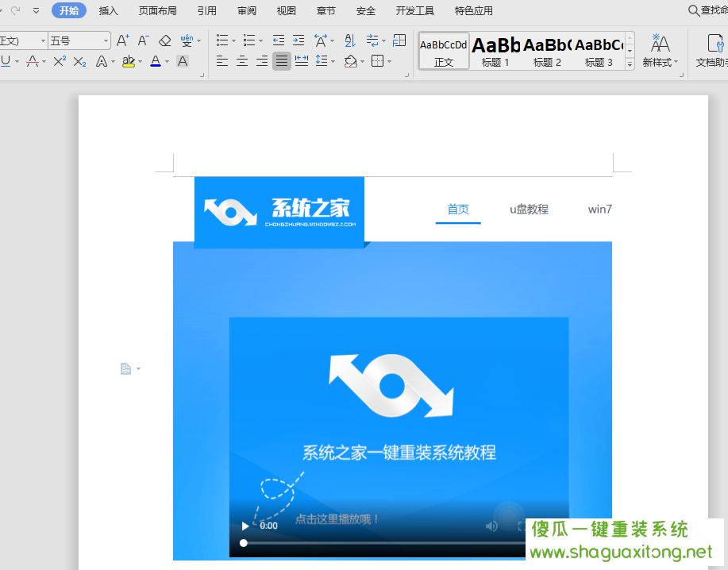
Task: Open the 开发工具 tab
Action: (414, 10)
